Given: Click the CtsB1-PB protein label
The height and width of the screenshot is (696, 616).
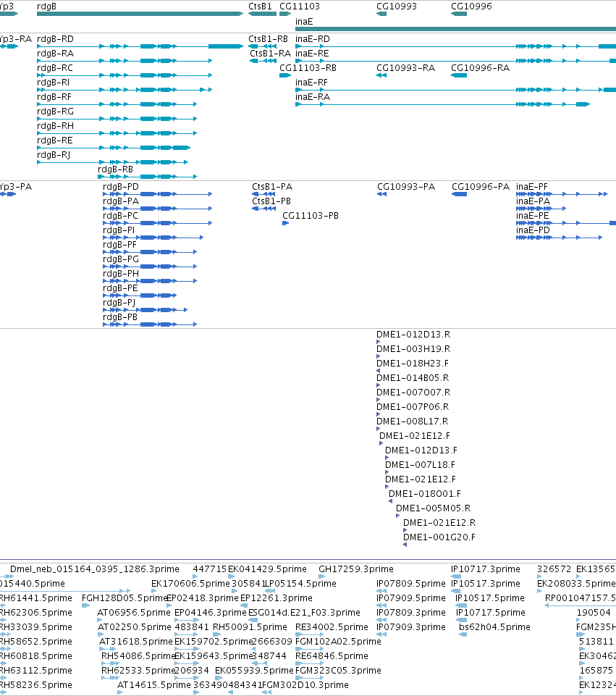Looking at the screenshot, I should [271, 201].
